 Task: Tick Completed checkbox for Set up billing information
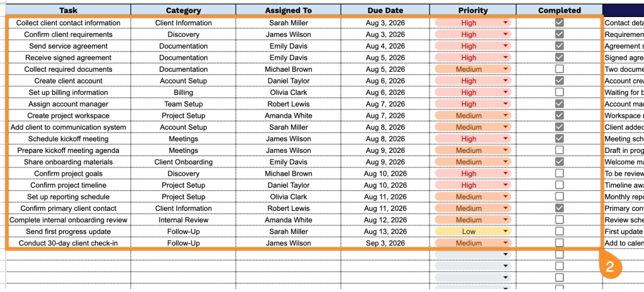(559, 92)
